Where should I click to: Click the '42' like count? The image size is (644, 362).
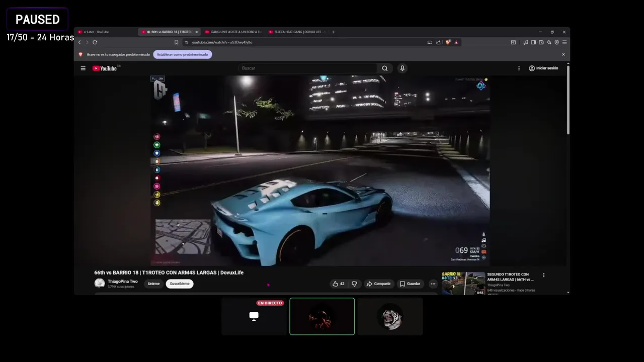pos(342,284)
